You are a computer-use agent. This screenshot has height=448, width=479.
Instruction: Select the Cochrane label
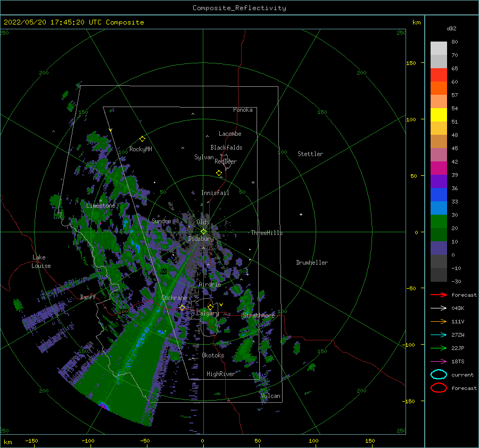[x=174, y=298]
